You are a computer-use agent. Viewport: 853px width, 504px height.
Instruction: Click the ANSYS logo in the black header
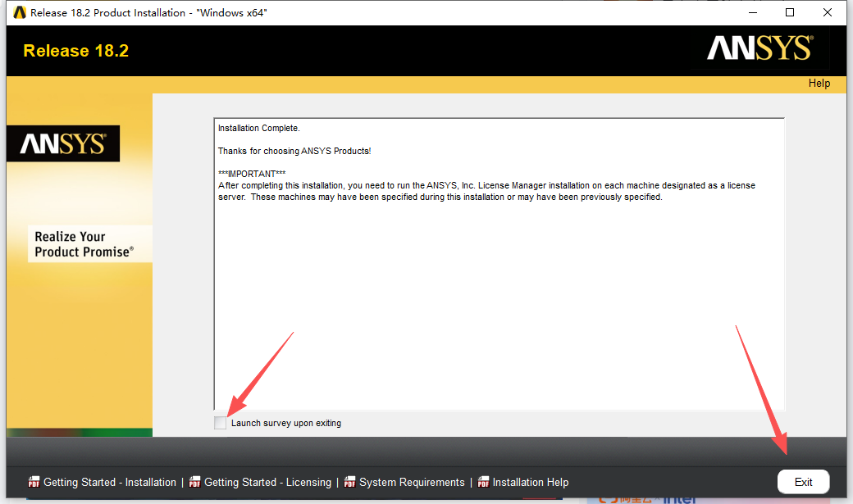click(759, 48)
